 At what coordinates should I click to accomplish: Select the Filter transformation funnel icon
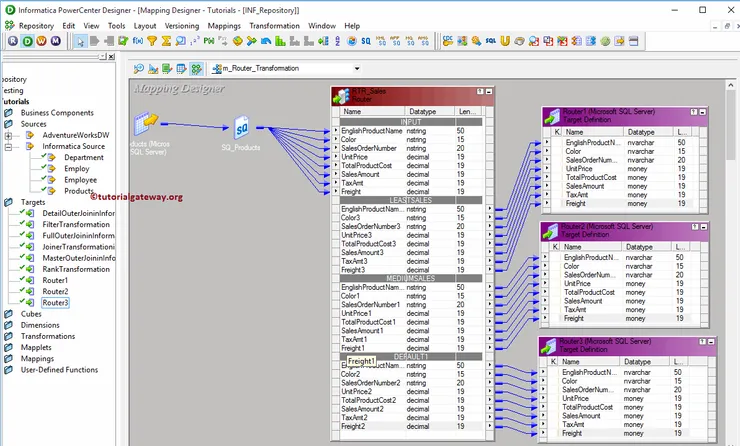pyautogui.click(x=152, y=41)
